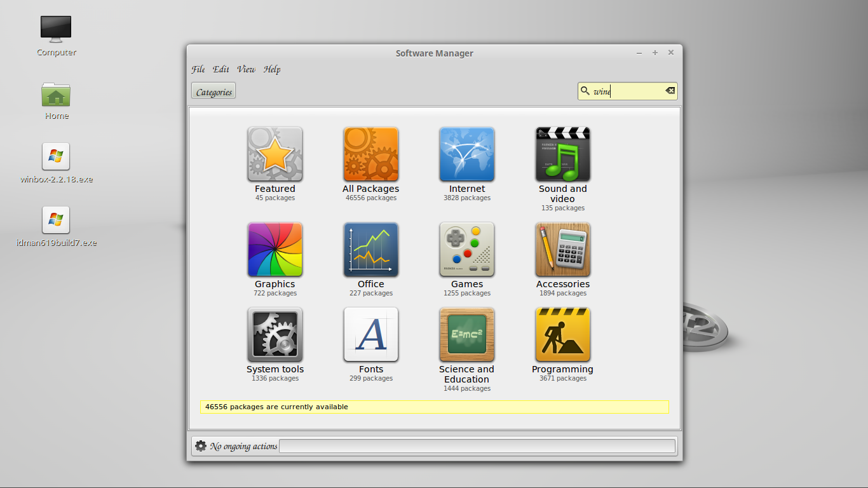
Task: Click the Games category label
Action: point(467,284)
